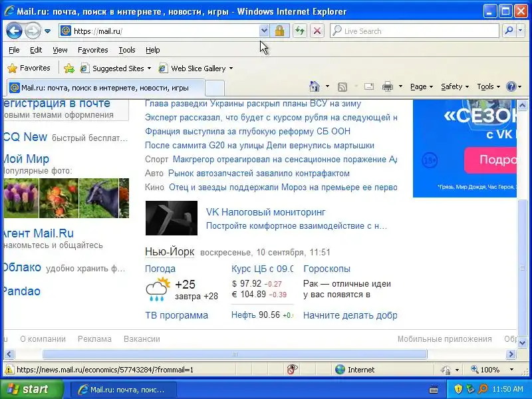Viewport: 532px width, 399px height.
Task: Click the rain cloud weather icon
Action: (158, 289)
